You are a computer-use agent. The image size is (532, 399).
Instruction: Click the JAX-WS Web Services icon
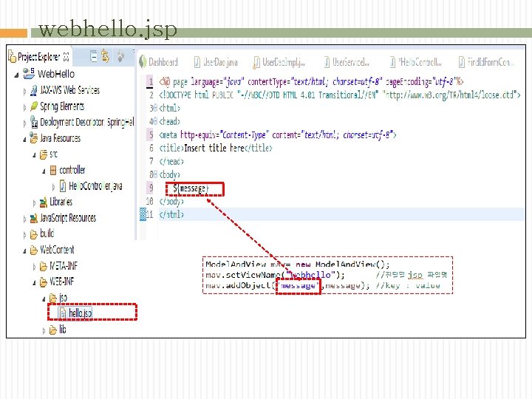pos(33,90)
